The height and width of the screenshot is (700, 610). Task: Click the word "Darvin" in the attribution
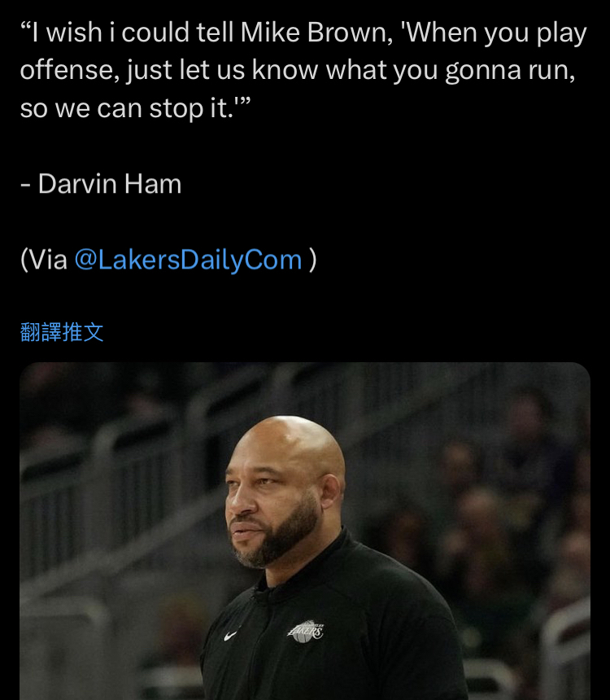click(x=78, y=183)
